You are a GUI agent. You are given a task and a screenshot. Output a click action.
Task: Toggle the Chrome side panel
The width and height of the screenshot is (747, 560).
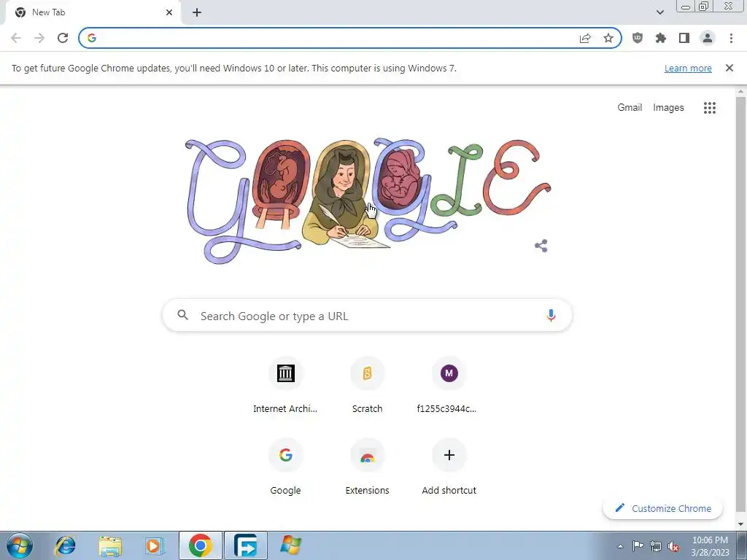click(x=684, y=38)
